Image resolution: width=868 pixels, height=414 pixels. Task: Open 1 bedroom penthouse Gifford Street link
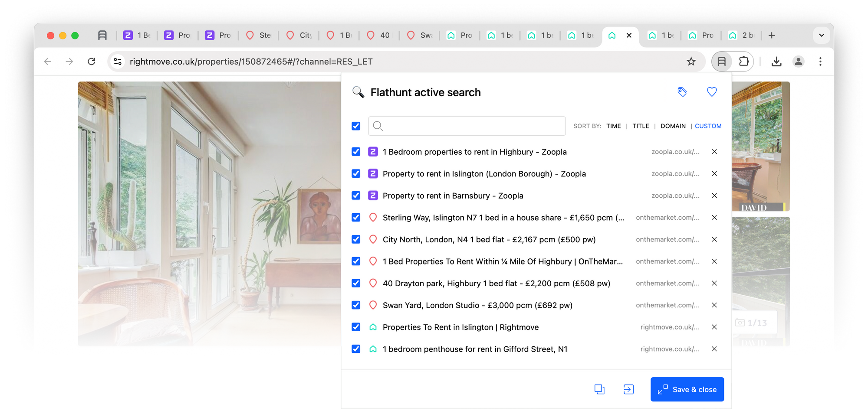tap(475, 349)
